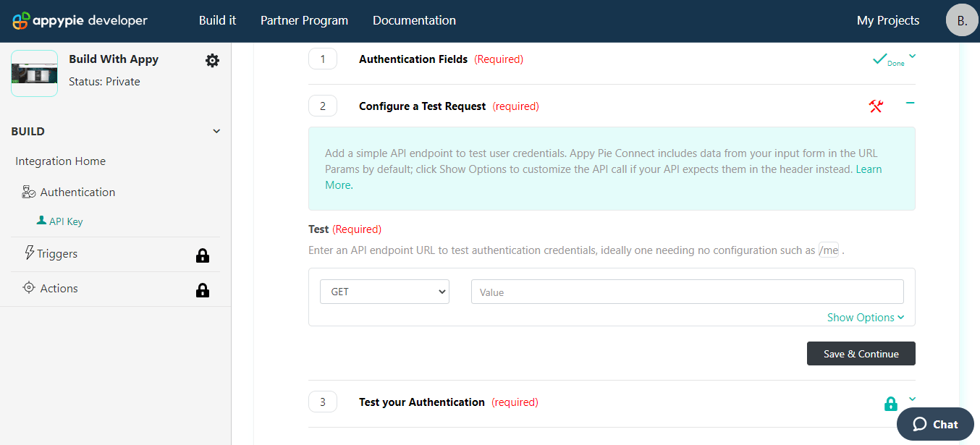Open the Chat support widget
Image resolution: width=980 pixels, height=445 pixels.
[935, 424]
